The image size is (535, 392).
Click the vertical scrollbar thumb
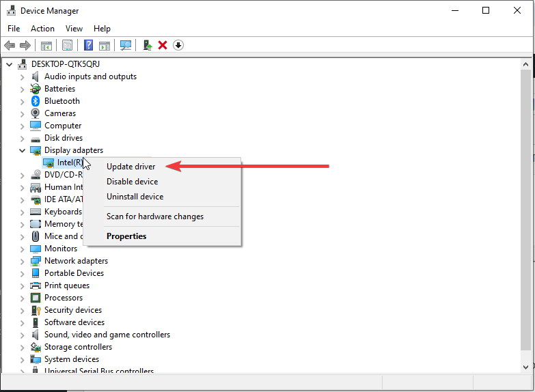coord(525,210)
